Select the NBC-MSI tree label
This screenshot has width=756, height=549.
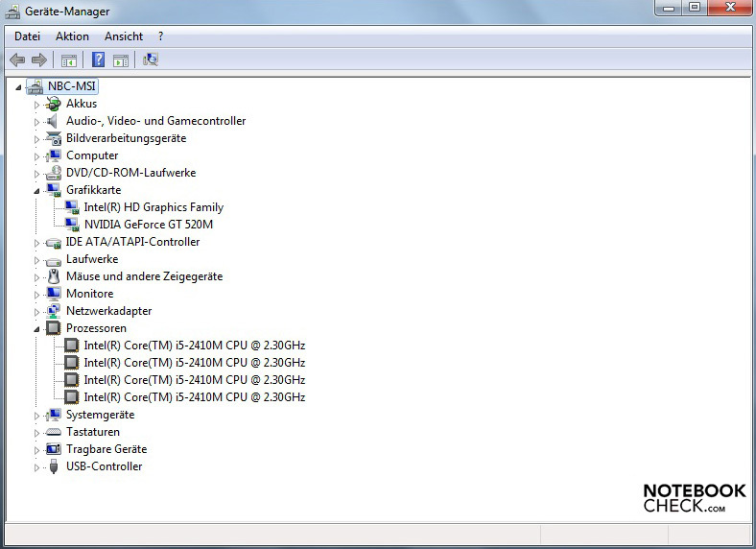(71, 86)
